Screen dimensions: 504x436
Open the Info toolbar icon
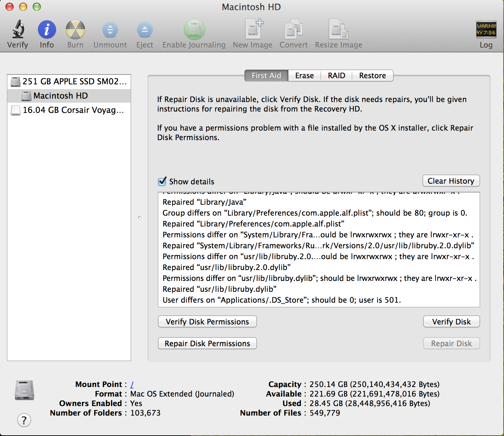(47, 29)
